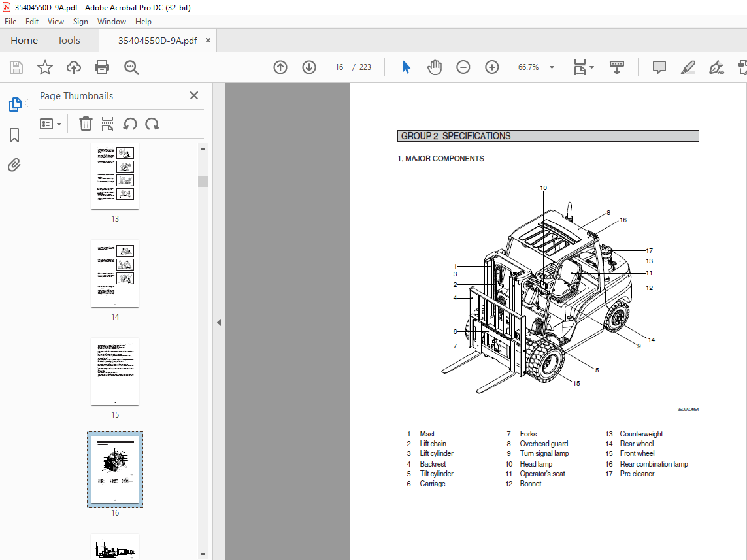This screenshot has width=747, height=560.
Task: Click the 'Overhead guard' legend entry
Action: point(544,444)
